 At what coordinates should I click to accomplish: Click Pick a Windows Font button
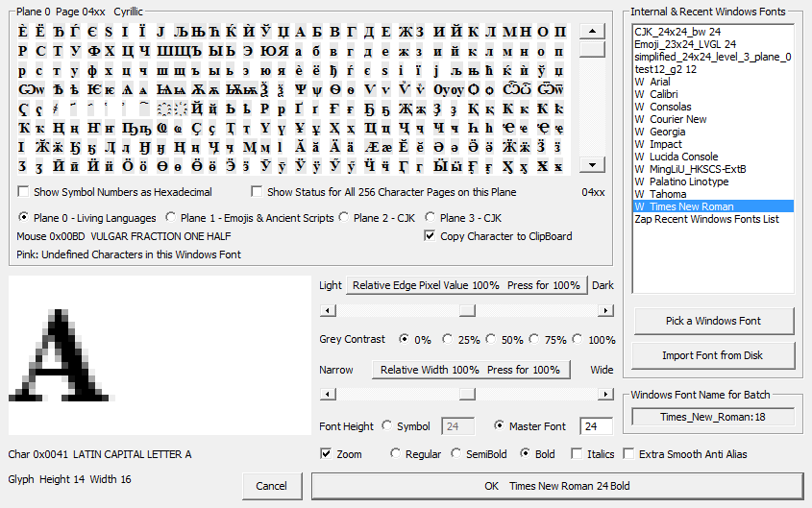click(x=714, y=321)
